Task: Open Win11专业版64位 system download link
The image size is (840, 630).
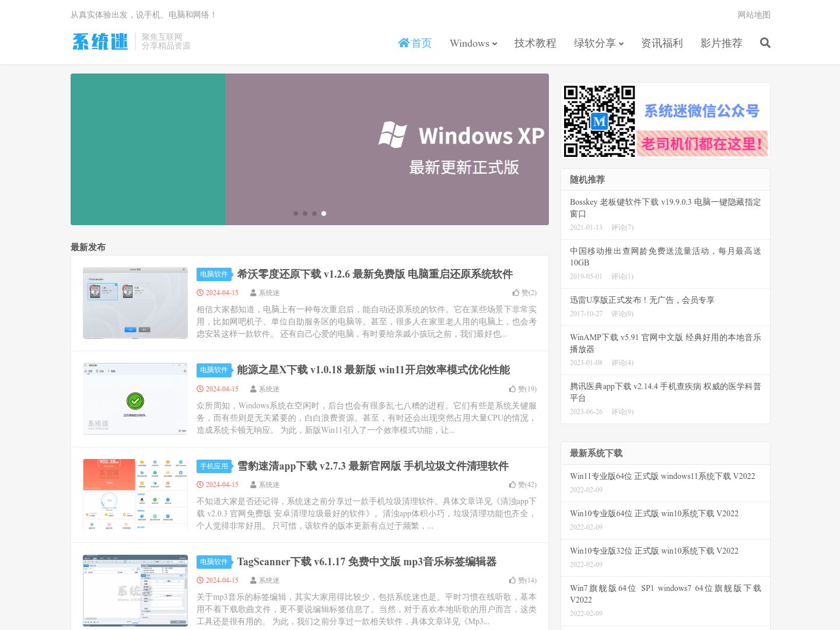Action: tap(662, 476)
